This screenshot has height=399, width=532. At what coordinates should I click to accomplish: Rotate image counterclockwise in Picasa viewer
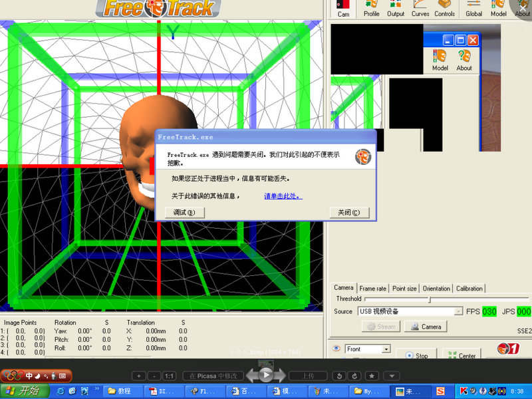coord(339,376)
